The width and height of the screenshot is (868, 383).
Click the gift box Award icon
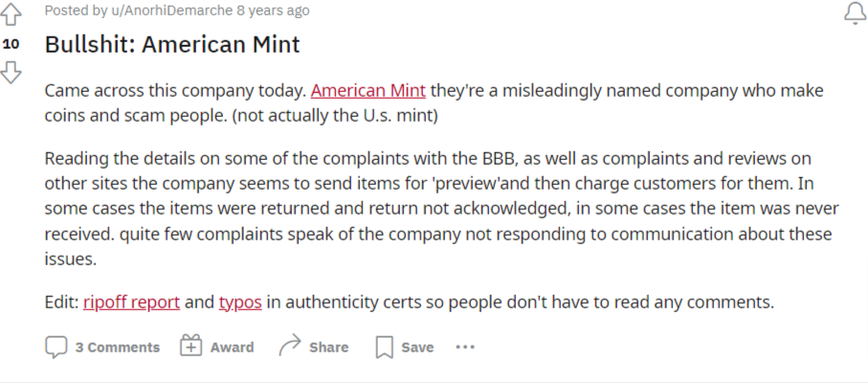[191, 346]
